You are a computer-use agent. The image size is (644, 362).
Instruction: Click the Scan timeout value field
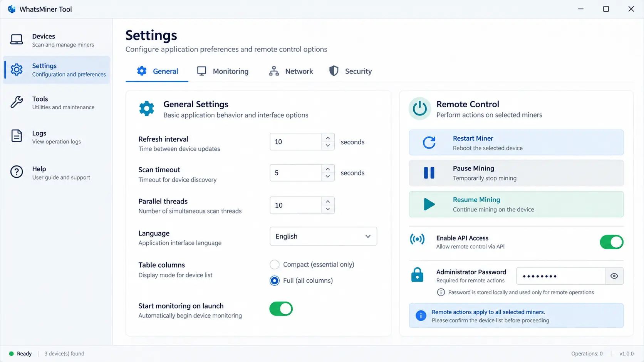click(x=295, y=173)
